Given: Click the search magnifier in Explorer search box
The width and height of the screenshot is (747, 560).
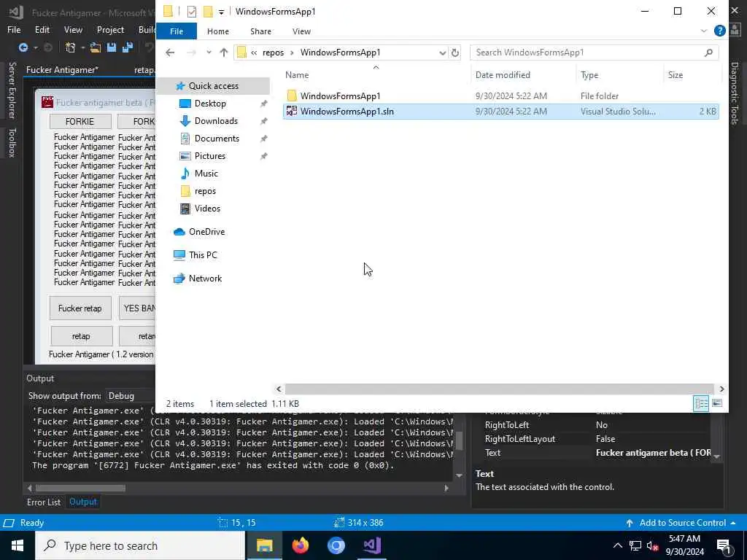Looking at the screenshot, I should tap(708, 52).
